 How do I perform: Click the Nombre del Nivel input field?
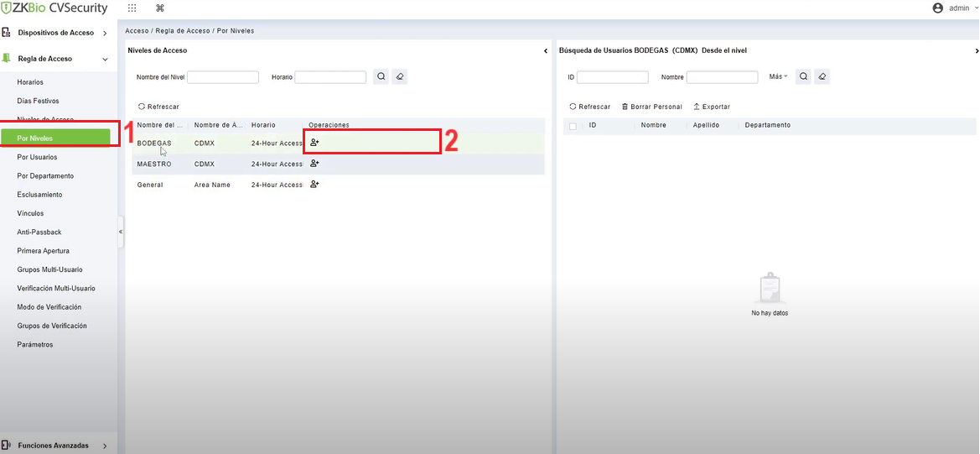(x=223, y=77)
